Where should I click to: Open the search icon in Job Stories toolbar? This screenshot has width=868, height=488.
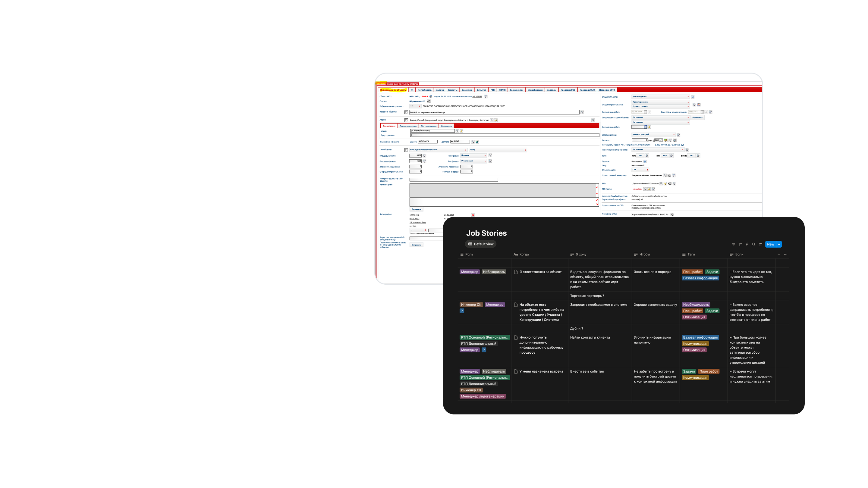point(754,244)
